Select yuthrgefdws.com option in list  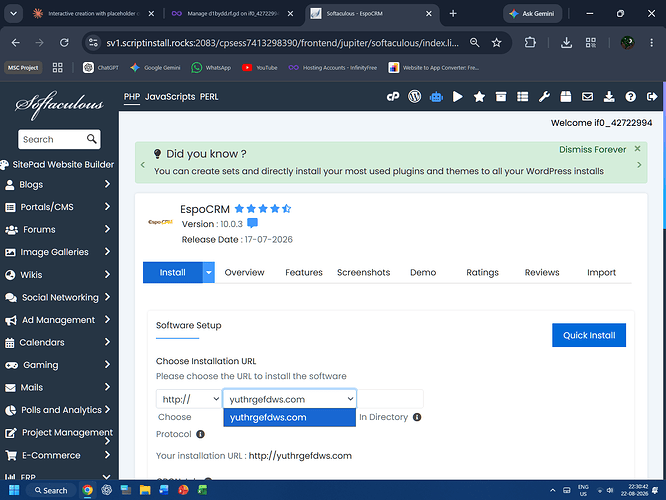pos(290,417)
